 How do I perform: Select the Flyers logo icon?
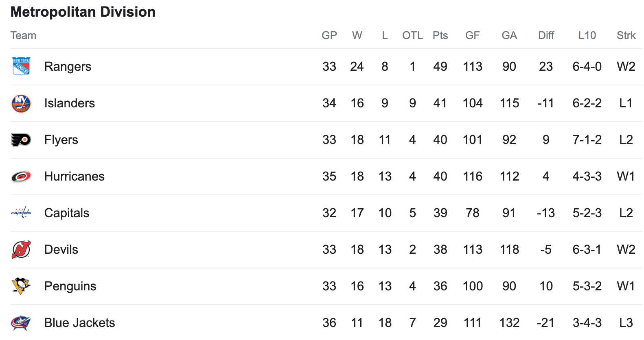21,140
